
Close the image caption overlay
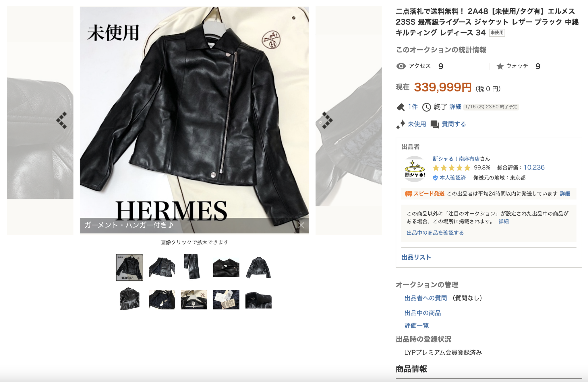click(301, 225)
